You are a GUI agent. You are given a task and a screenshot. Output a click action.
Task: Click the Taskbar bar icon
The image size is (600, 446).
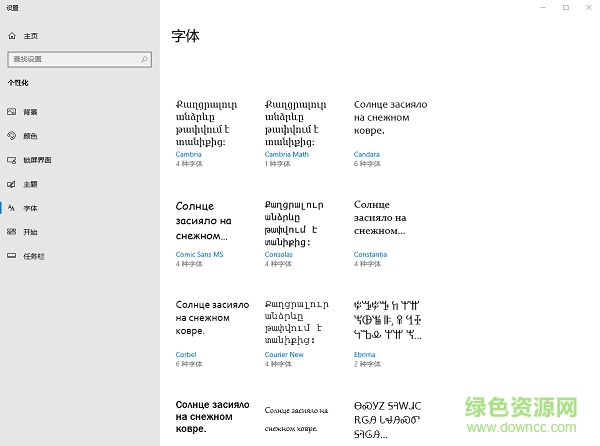pos(12,256)
